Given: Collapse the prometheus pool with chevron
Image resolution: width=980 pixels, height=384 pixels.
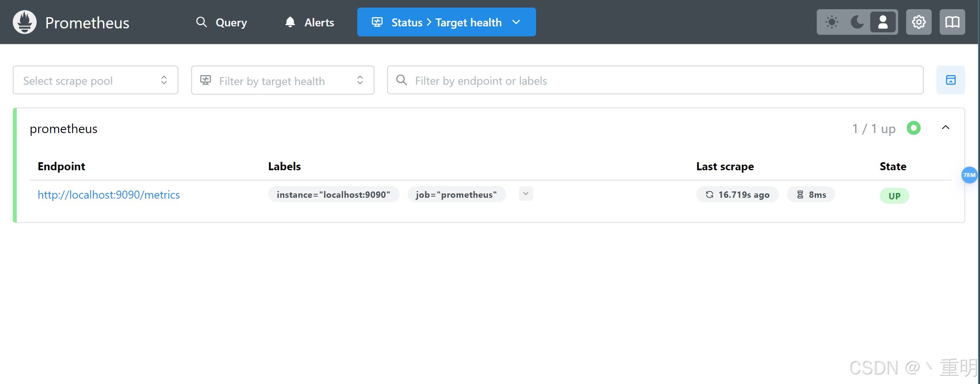Looking at the screenshot, I should click(x=945, y=128).
